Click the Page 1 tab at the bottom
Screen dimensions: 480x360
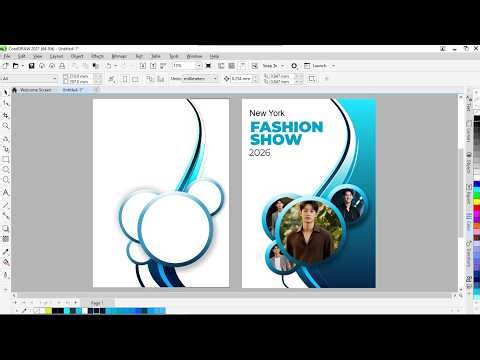(x=97, y=303)
